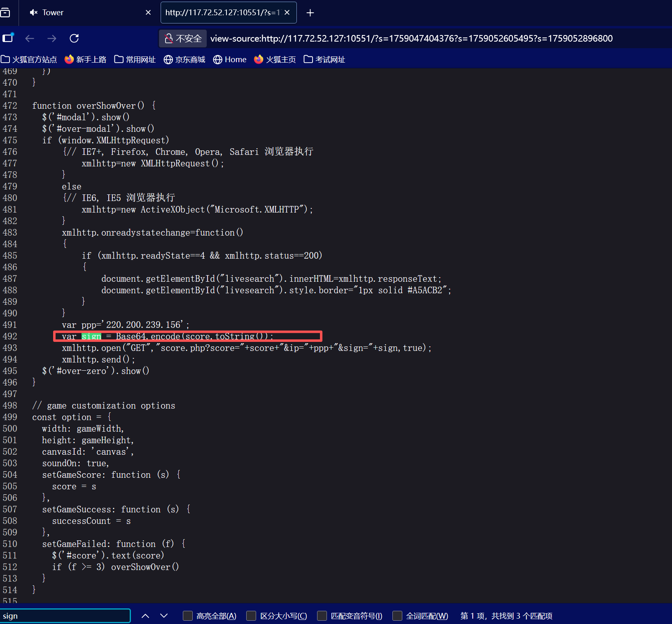Unmute the Tower tab audio icon
The image size is (672, 624).
[x=33, y=12]
